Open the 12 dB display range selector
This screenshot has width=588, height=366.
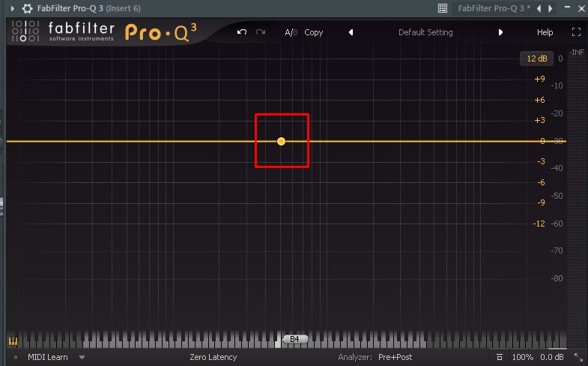coord(536,58)
